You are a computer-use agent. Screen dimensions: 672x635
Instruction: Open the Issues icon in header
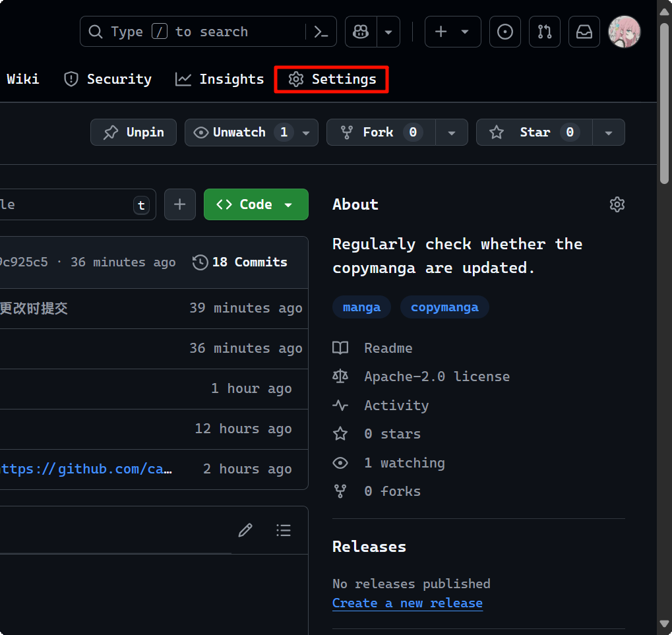pos(505,32)
